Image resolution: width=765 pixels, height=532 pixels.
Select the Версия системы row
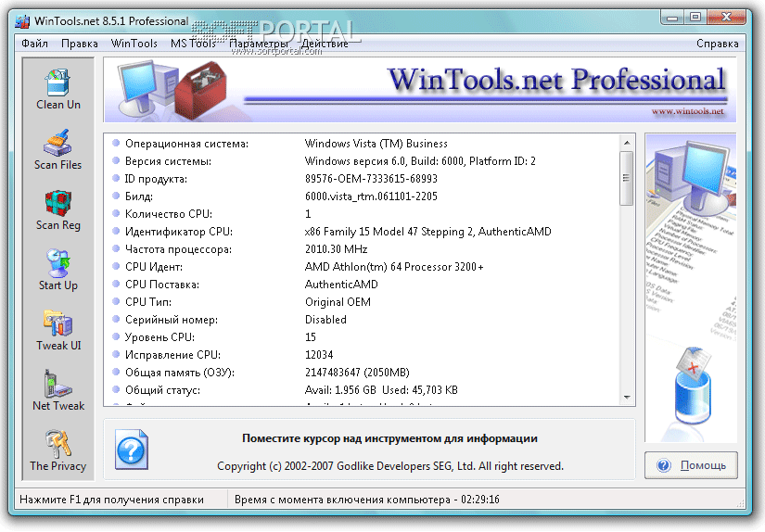coord(362,161)
